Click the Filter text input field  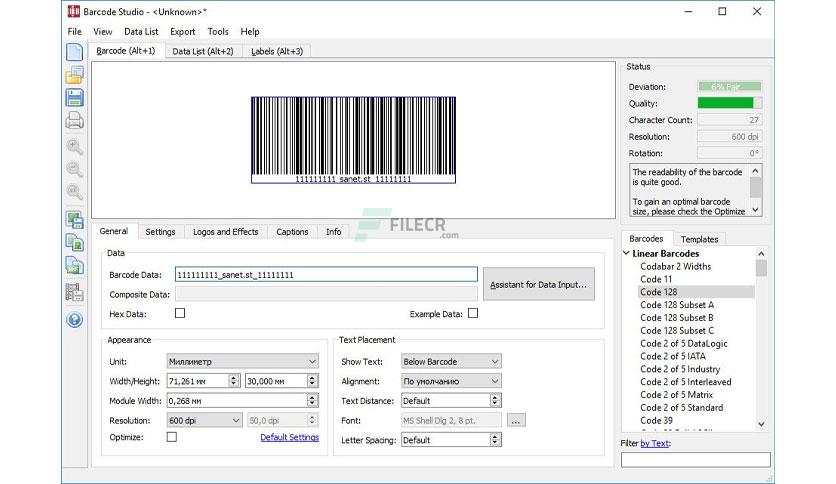coord(696,460)
